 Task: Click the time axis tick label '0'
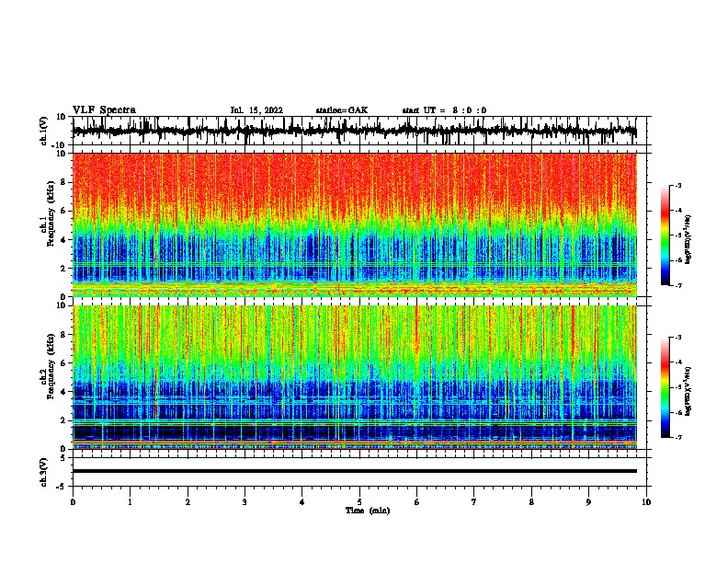[73, 502]
